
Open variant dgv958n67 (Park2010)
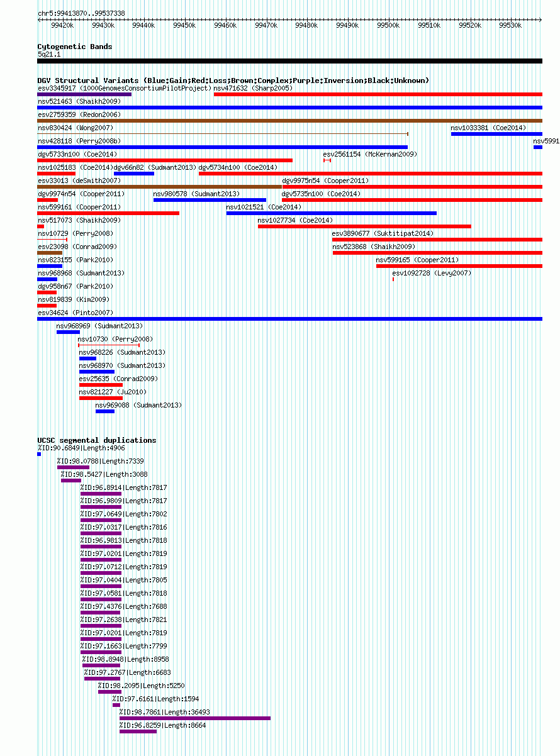coord(47,292)
